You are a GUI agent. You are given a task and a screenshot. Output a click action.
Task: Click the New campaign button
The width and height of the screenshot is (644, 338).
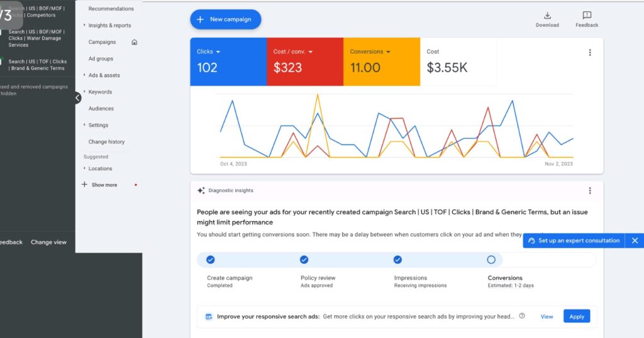pos(225,19)
